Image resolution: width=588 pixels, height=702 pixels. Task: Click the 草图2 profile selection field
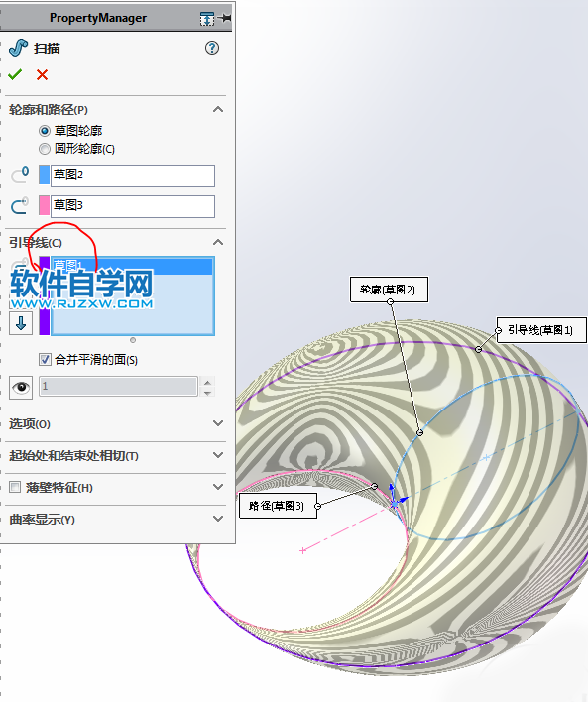point(133,175)
